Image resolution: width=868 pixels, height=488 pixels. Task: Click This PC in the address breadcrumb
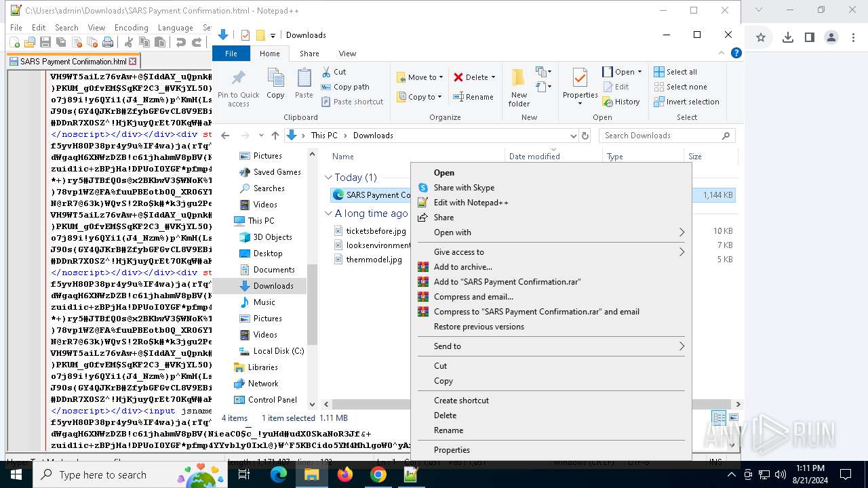tap(324, 136)
